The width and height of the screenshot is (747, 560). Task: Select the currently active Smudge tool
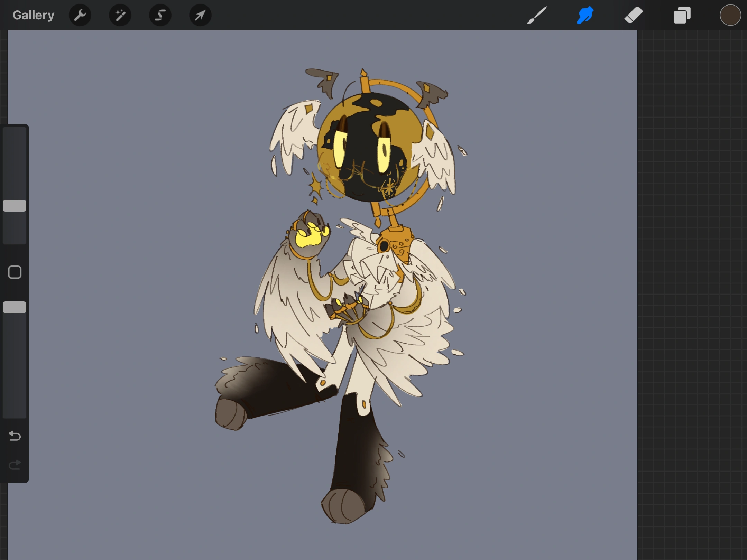click(584, 15)
